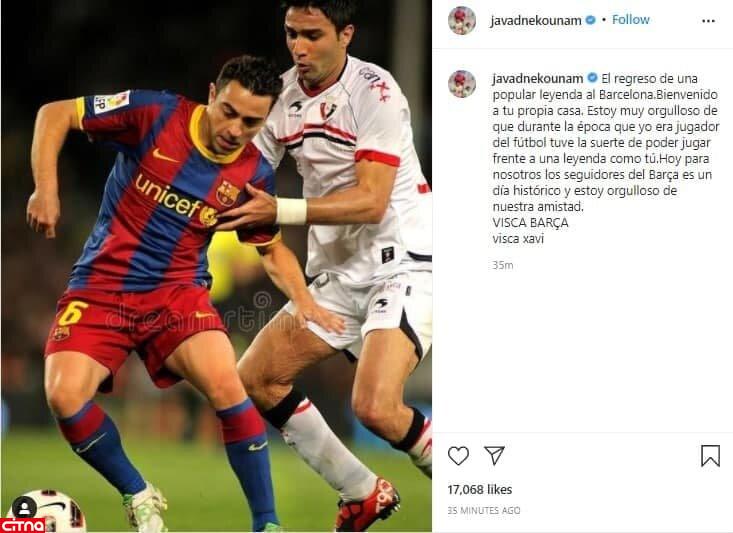
Task: Click the tagged people icon on the photo
Action: [24, 507]
